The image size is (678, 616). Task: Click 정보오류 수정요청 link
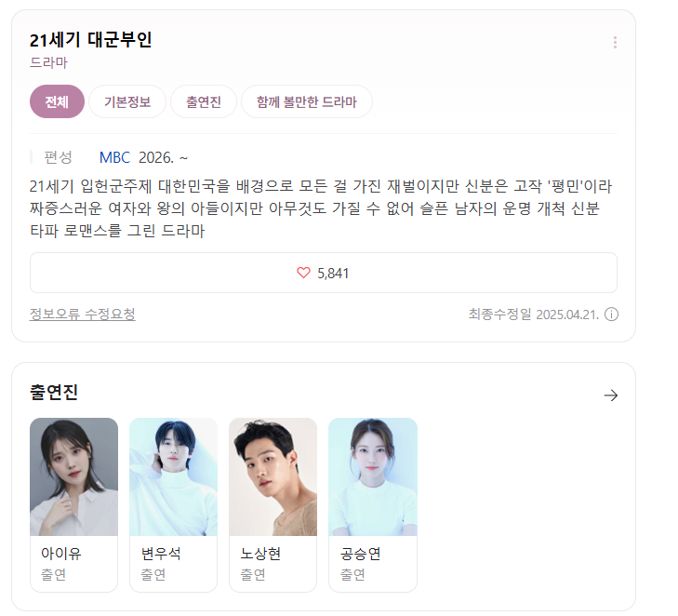[83, 315]
